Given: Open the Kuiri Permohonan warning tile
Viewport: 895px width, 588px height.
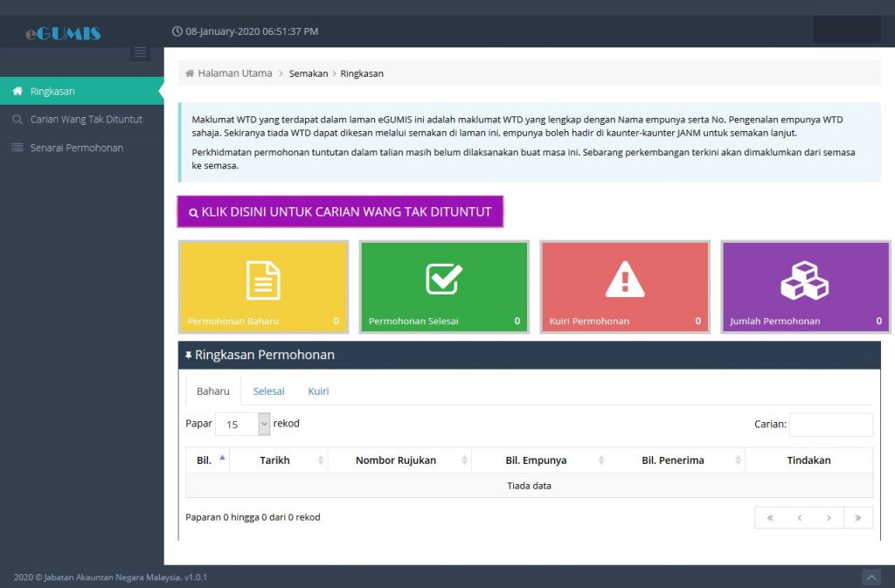Looking at the screenshot, I should pos(625,287).
